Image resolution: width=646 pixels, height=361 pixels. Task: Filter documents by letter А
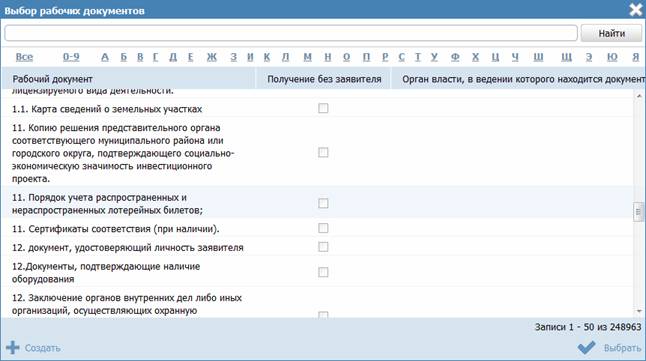(x=105, y=57)
